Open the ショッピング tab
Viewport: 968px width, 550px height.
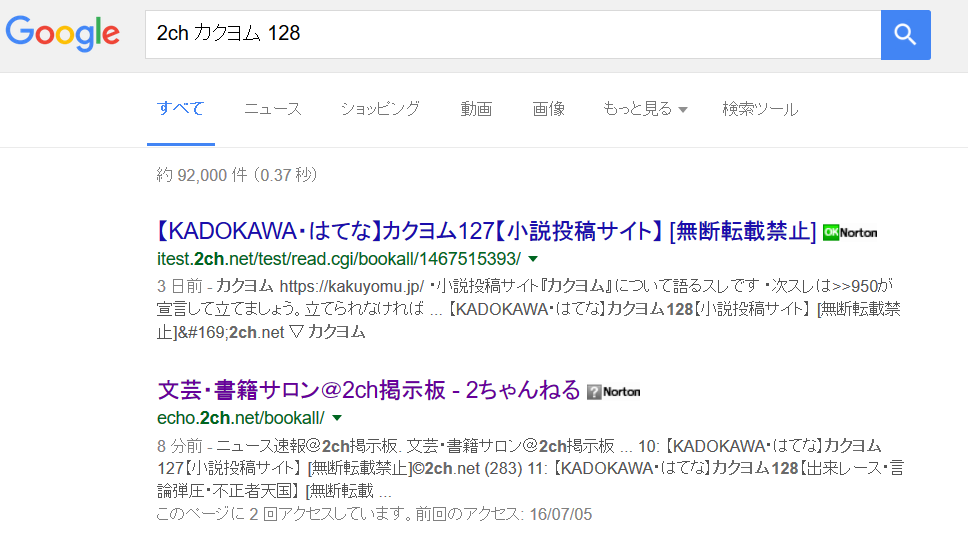click(380, 109)
